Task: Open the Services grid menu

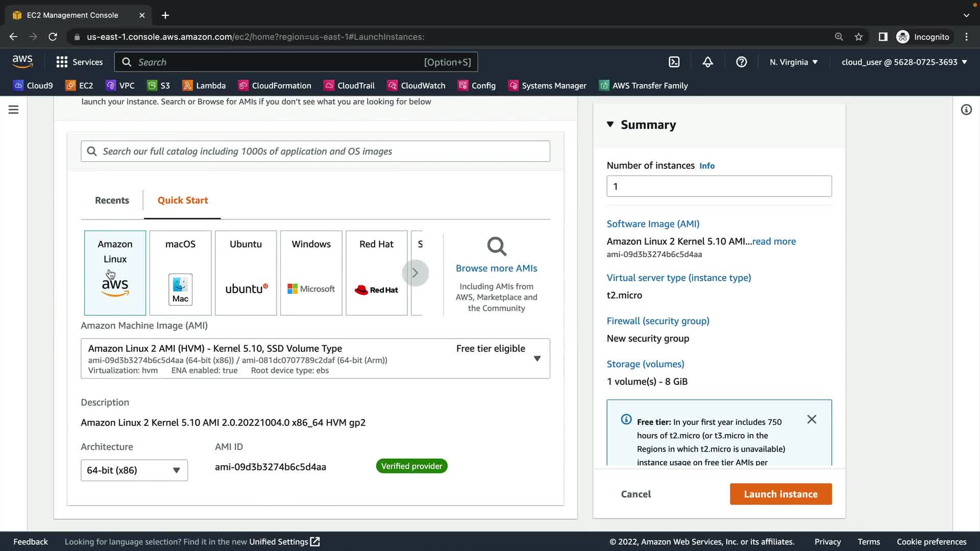Action: pos(79,62)
